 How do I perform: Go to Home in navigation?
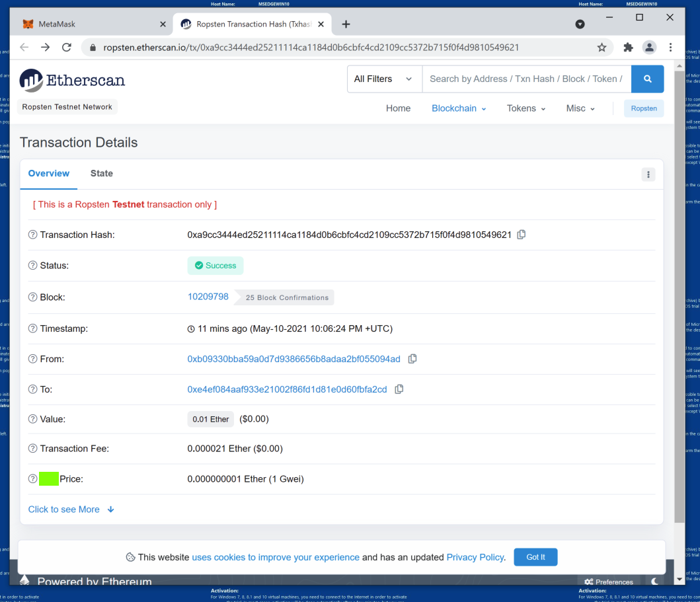coord(398,108)
